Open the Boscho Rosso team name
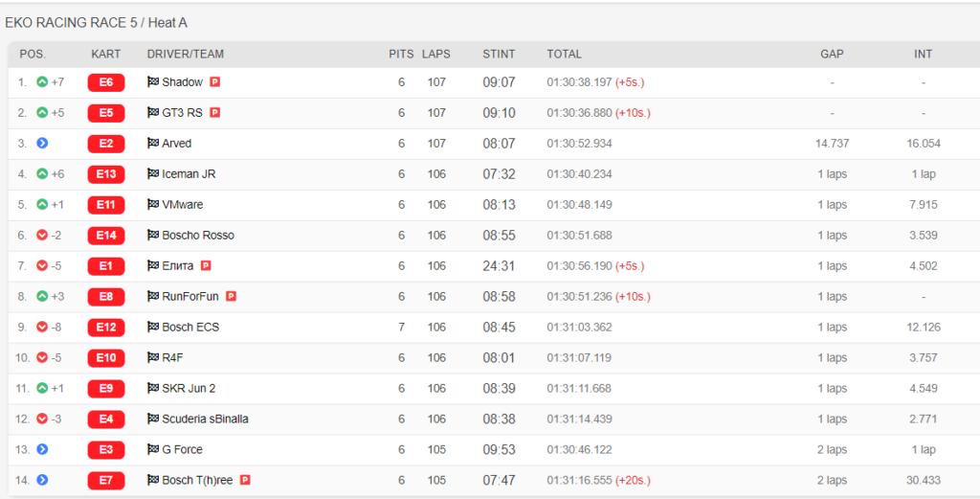 [x=198, y=235]
